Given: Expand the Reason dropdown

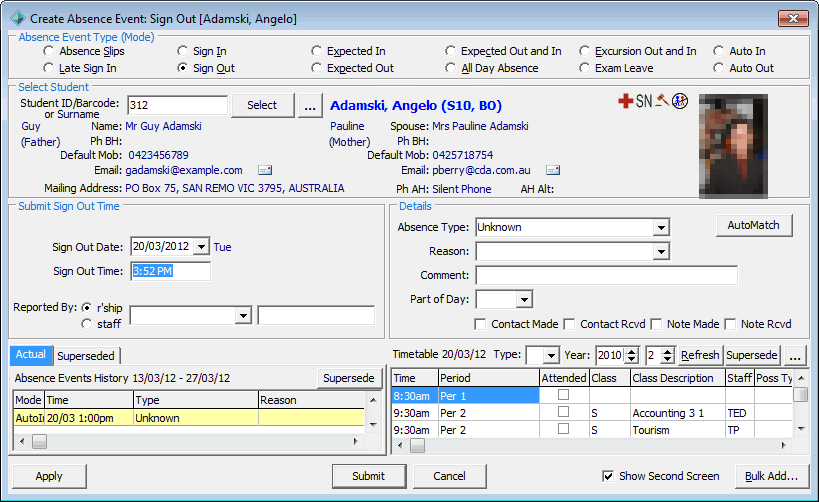Looking at the screenshot, I should (661, 251).
